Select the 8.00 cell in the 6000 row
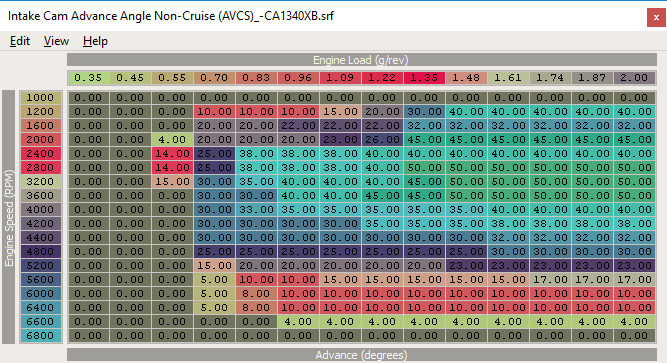667x363 pixels. point(256,294)
